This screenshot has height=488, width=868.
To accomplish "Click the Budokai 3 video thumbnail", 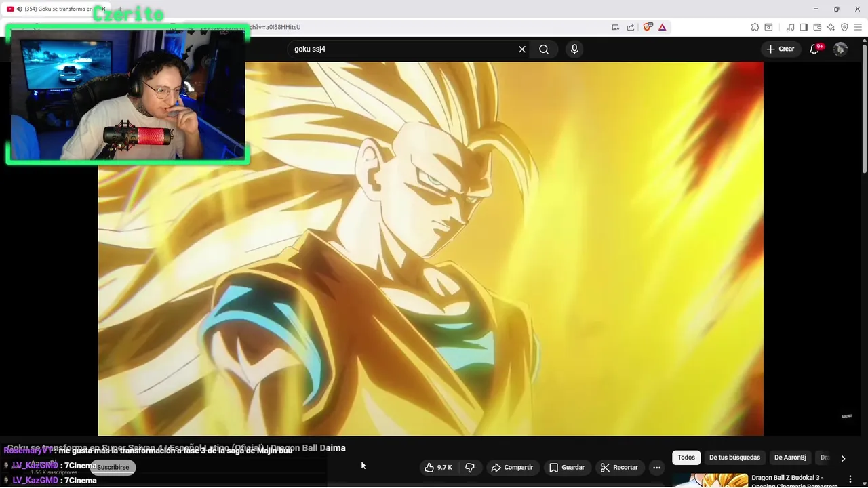I will coord(710,481).
